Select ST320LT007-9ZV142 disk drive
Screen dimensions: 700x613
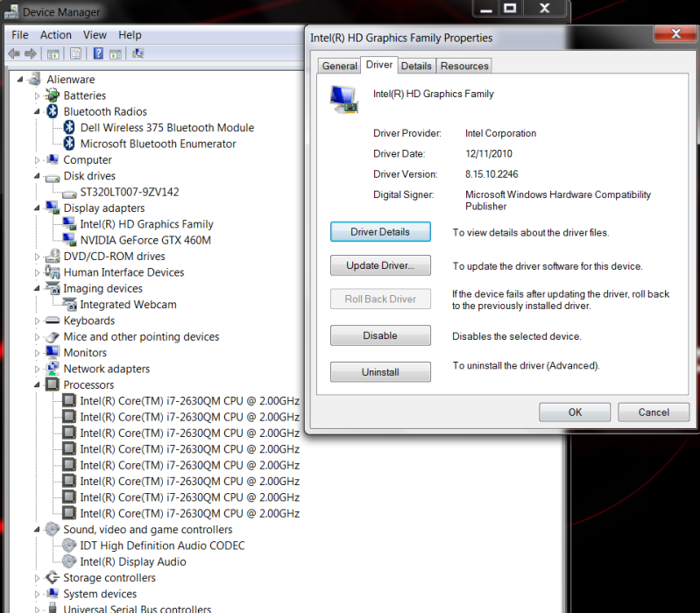pyautogui.click(x=130, y=192)
